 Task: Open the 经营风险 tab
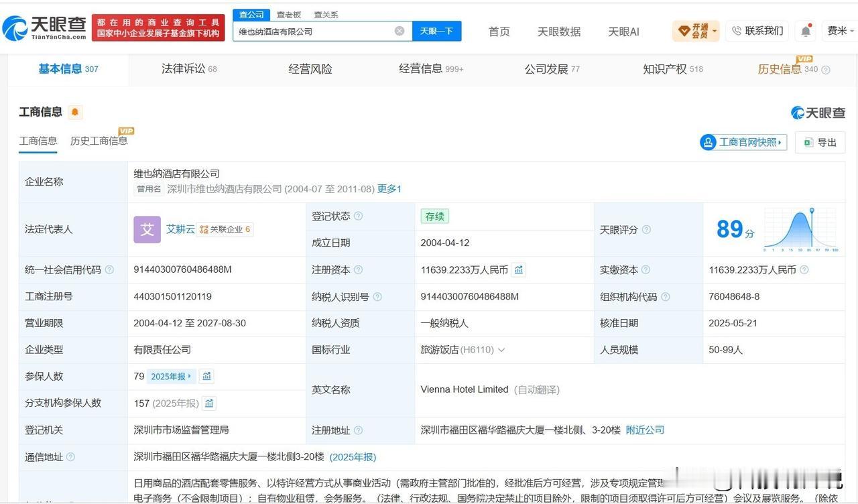coord(310,69)
